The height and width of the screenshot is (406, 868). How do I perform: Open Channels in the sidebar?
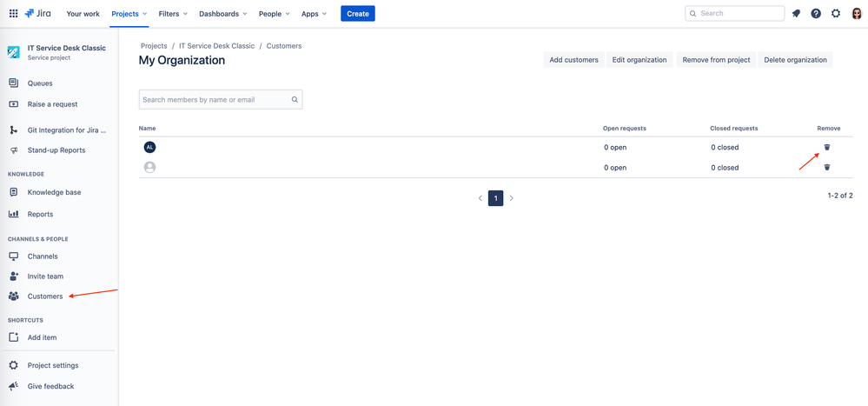click(43, 256)
